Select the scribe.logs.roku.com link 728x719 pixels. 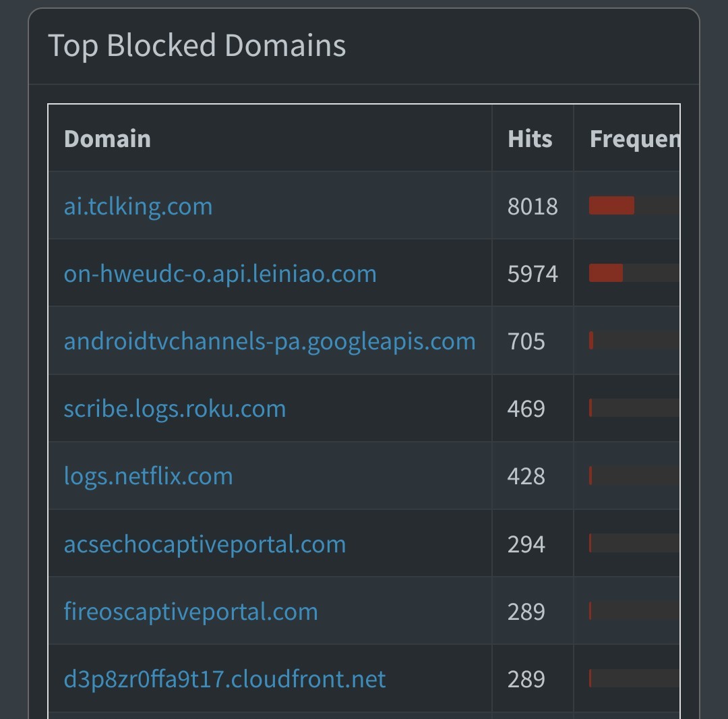tap(175, 408)
